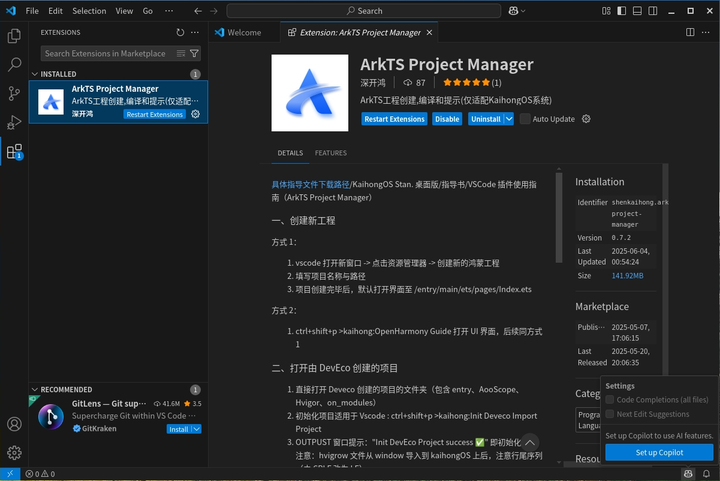Click Disable extension button
Image resolution: width=720 pixels, height=481 pixels.
[x=447, y=119]
